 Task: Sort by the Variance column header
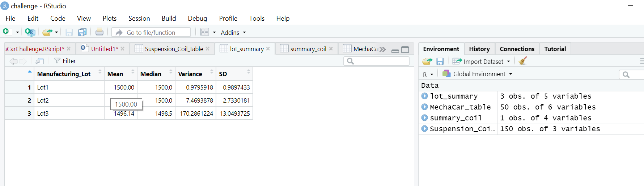196,74
